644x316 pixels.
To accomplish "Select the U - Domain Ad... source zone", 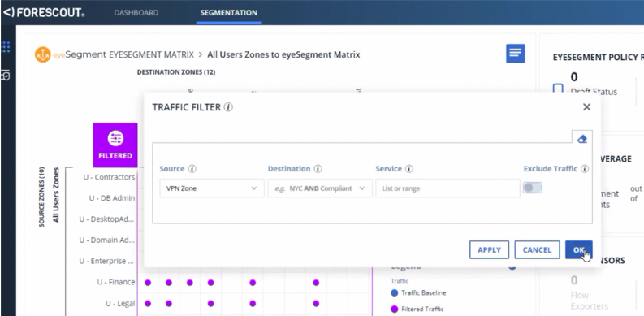I will [x=106, y=240].
